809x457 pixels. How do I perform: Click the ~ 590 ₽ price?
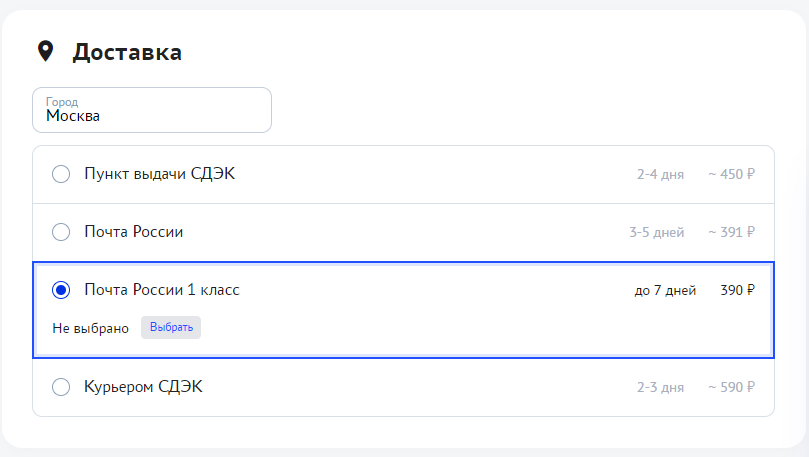pos(731,387)
